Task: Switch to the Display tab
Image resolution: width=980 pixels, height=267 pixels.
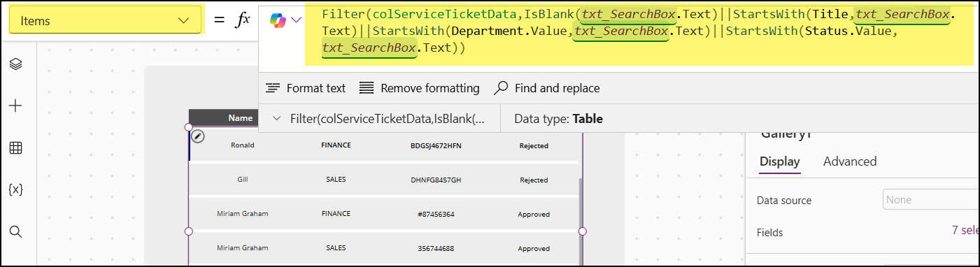Action: pyautogui.click(x=779, y=161)
